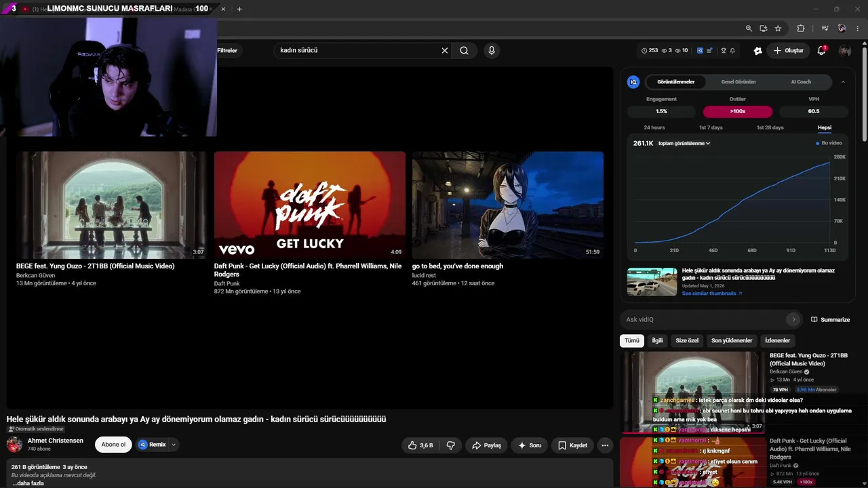
Task: Clear the search box with the X icon
Action: (x=445, y=50)
